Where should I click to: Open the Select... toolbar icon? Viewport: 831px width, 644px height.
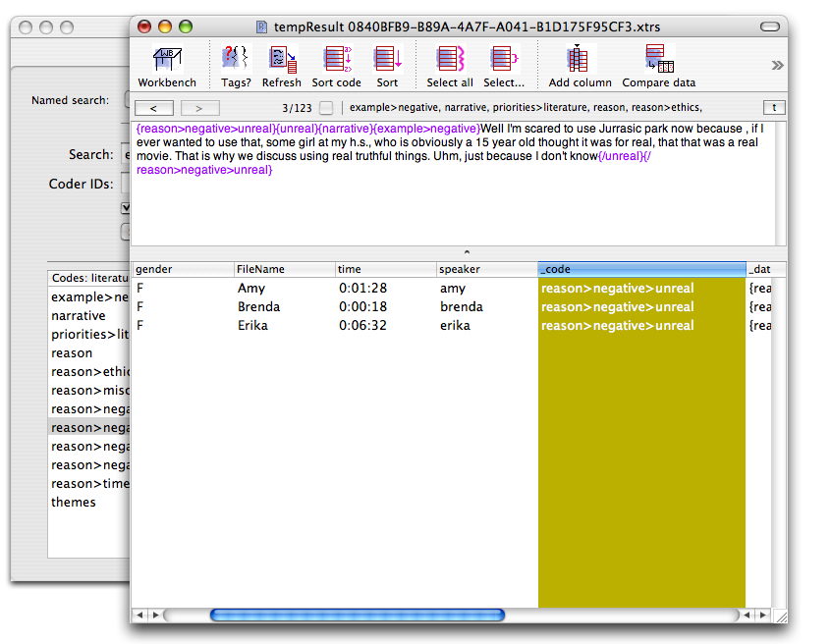tap(504, 66)
